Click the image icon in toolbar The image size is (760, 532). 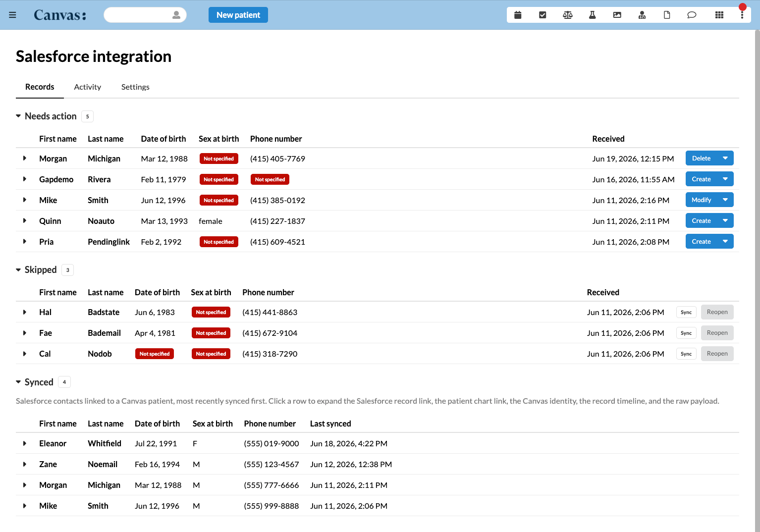click(x=617, y=15)
